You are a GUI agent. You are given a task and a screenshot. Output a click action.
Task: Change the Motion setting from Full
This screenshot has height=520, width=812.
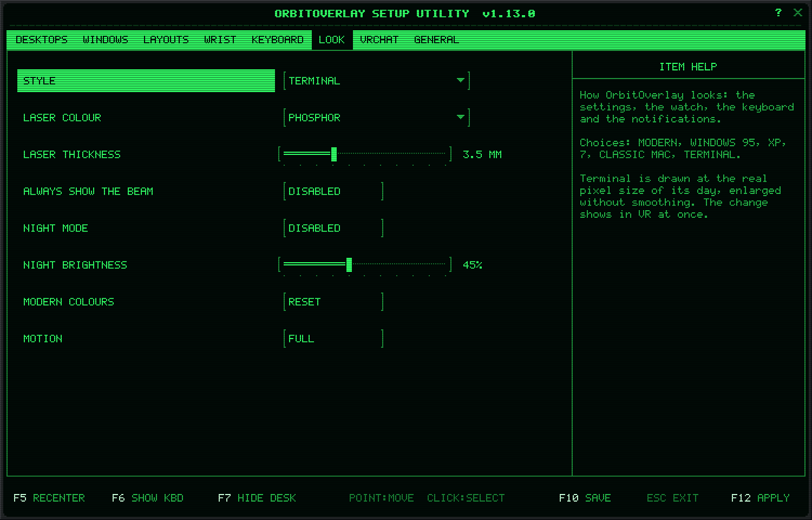point(333,339)
